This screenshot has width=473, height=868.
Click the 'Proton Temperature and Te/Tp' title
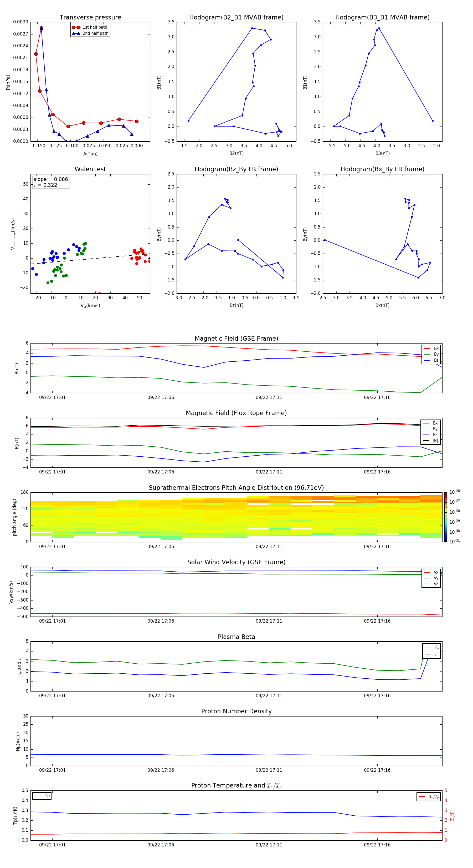[x=236, y=786]
